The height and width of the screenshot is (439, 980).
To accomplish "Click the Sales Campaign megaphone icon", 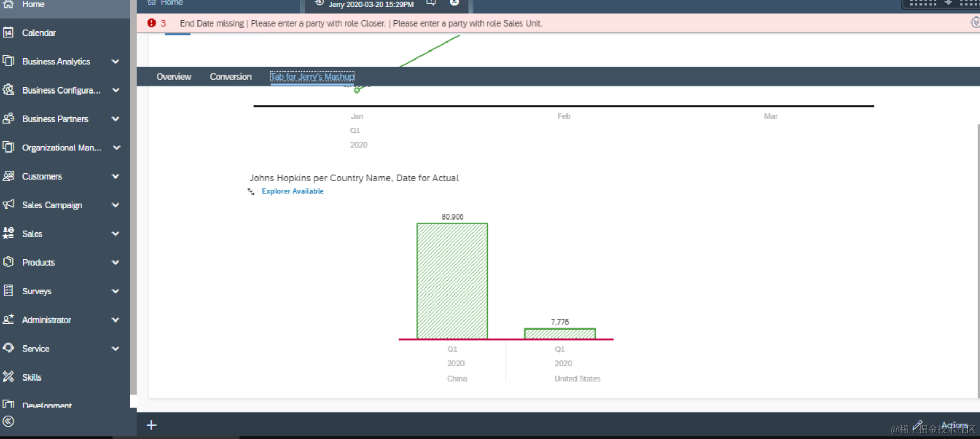I will pyautogui.click(x=8, y=205).
